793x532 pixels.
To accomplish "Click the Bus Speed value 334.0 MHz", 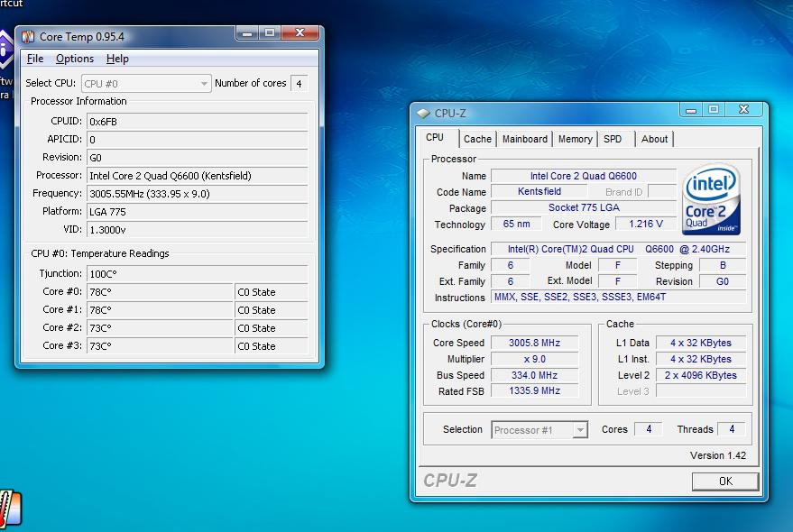I will pyautogui.click(x=535, y=375).
